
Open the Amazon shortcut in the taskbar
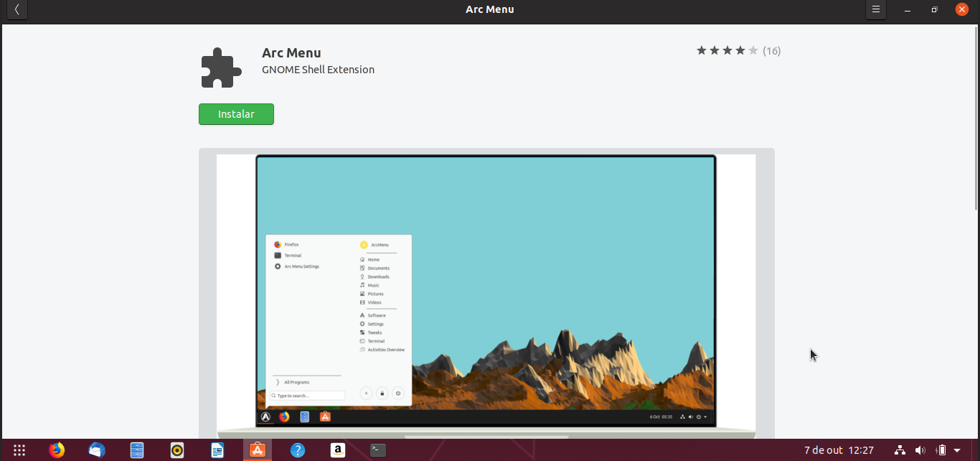(337, 450)
